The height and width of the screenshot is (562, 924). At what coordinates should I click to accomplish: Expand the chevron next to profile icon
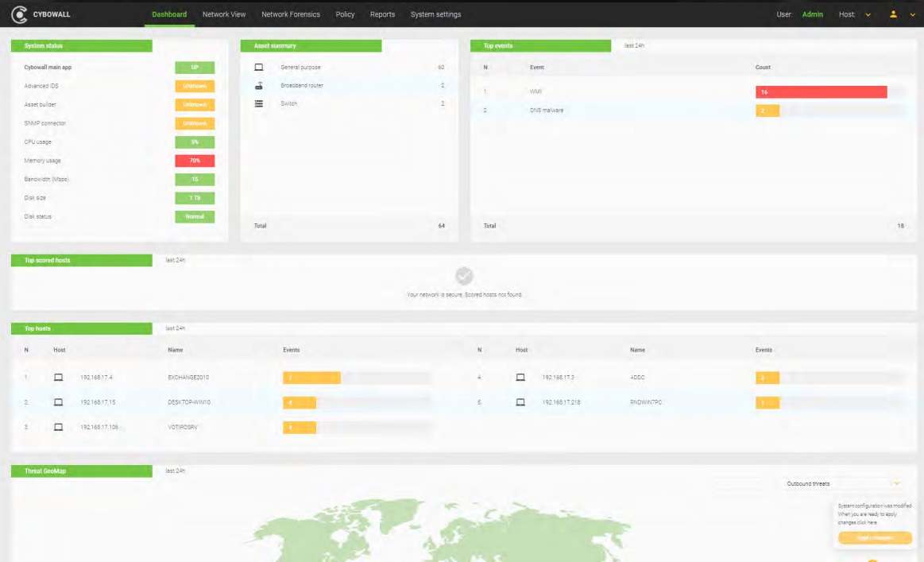(x=912, y=15)
